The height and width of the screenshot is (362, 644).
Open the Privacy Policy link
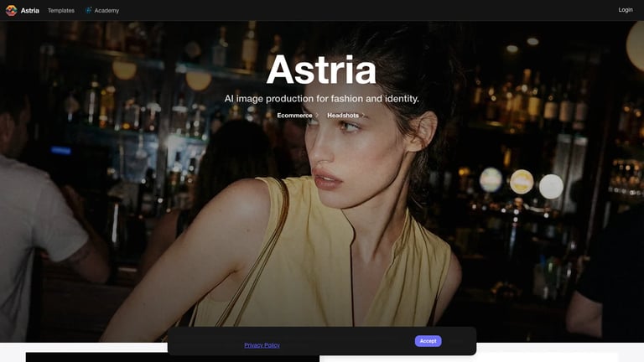tap(262, 345)
